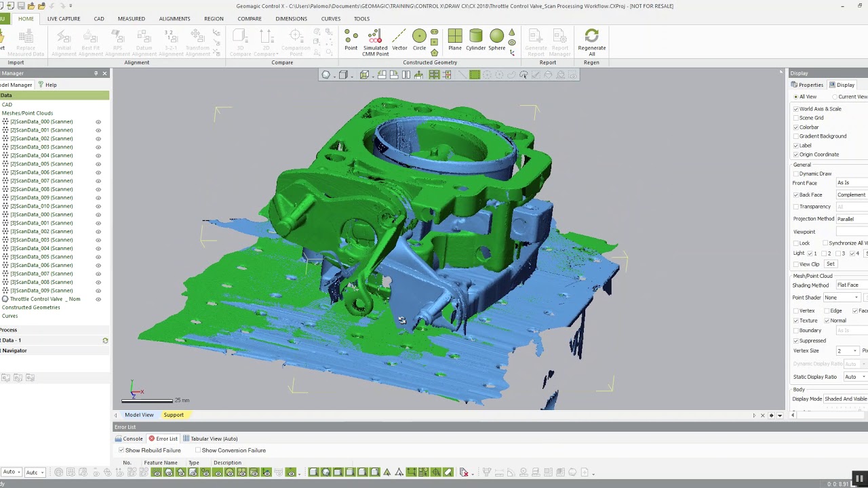The image size is (868, 488).
Task: Go to the CURVES ribbon tab
Action: tap(331, 18)
